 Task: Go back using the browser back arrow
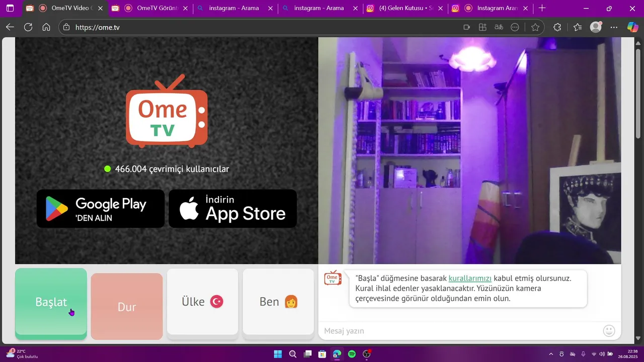point(10,27)
